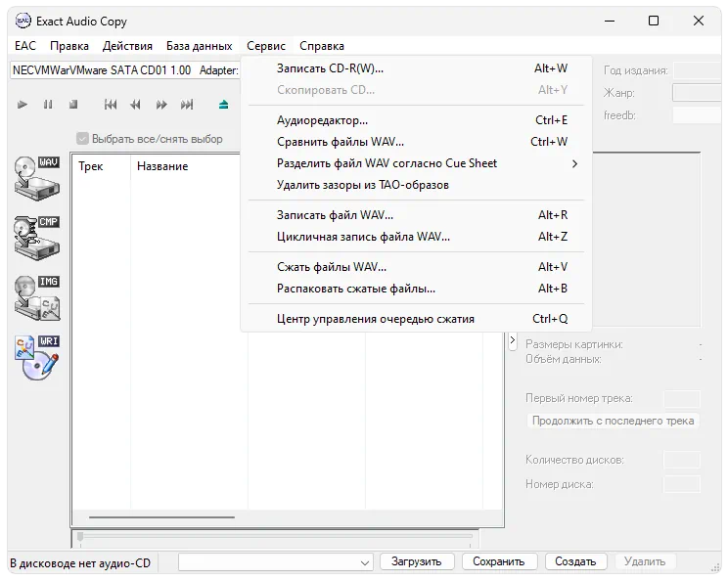Viewport: 728px width, 581px height.
Task: Click the WAV copy tracks icon
Action: (x=37, y=179)
